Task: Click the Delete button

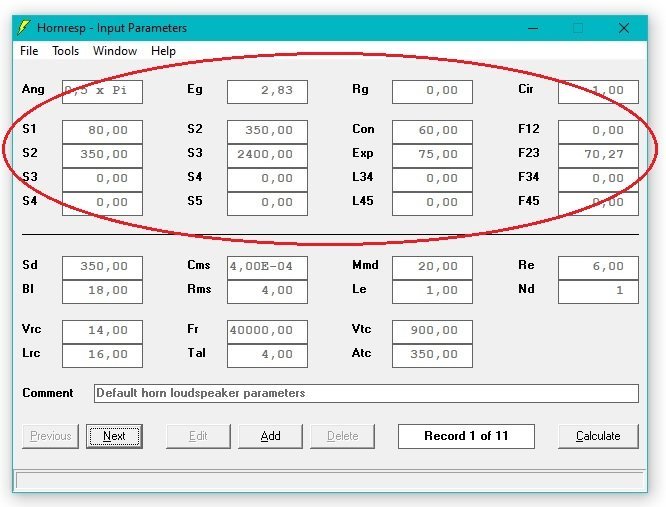Action: [342, 436]
